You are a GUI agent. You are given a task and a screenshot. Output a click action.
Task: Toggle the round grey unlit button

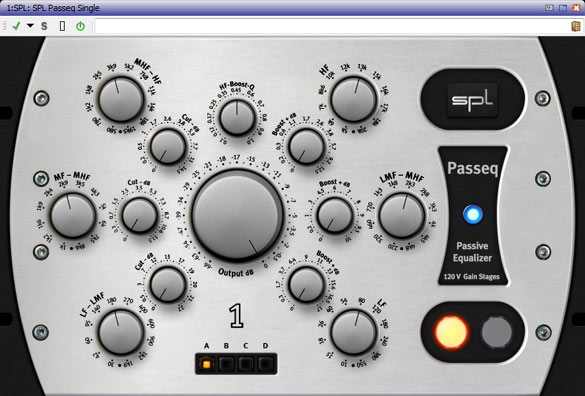[497, 332]
